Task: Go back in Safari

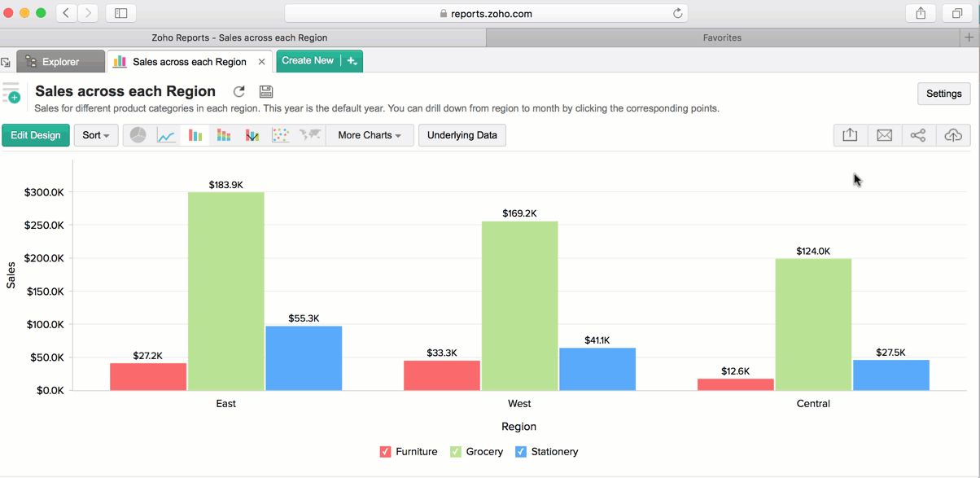Action: click(x=67, y=13)
